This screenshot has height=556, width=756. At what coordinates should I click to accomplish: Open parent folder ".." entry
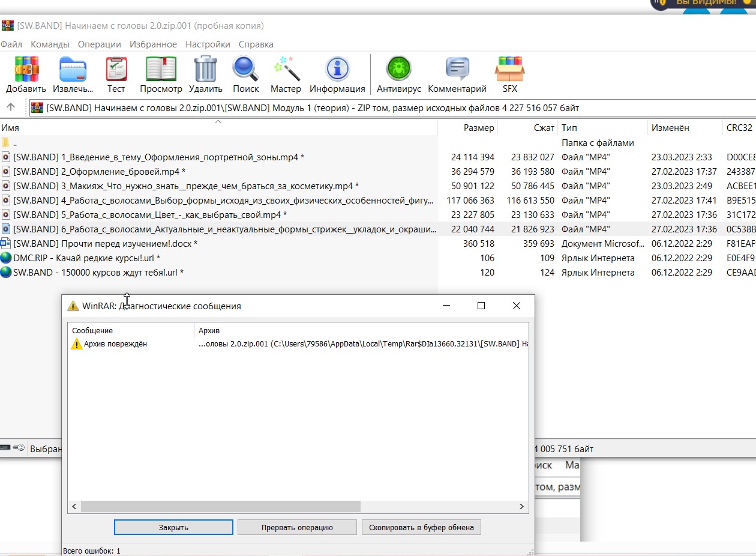(14, 143)
